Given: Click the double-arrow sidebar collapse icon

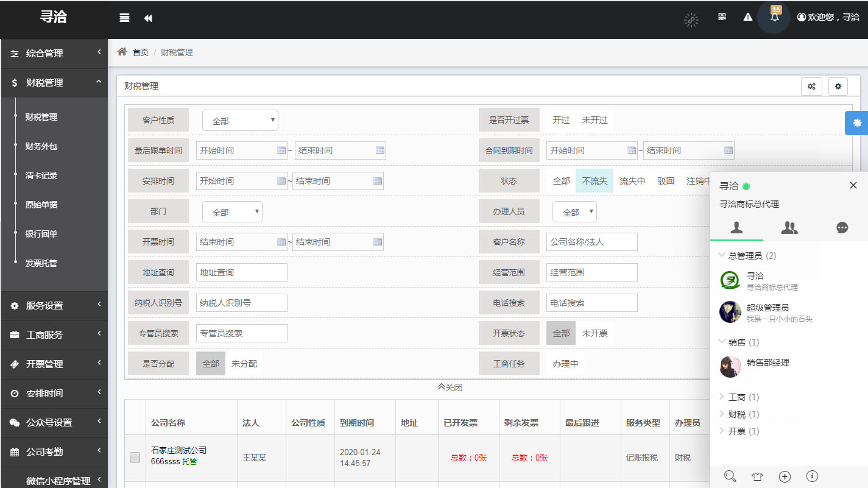Looking at the screenshot, I should click(x=148, y=18).
